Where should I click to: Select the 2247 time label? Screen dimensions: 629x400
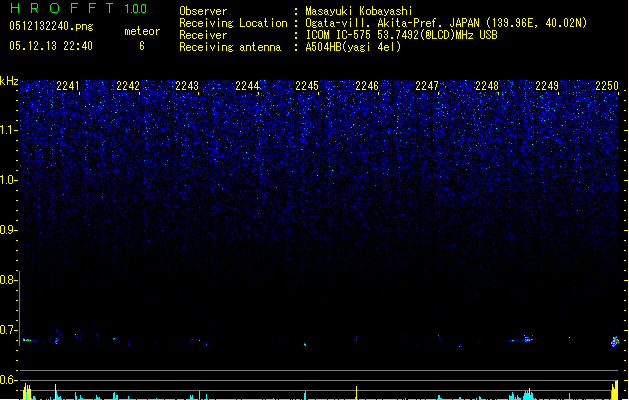tap(427, 86)
